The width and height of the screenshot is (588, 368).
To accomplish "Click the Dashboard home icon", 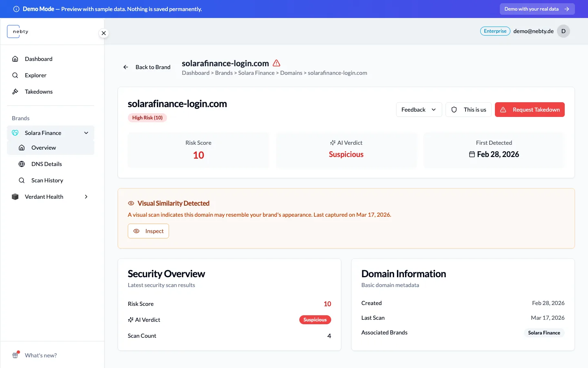I will 15,59.
